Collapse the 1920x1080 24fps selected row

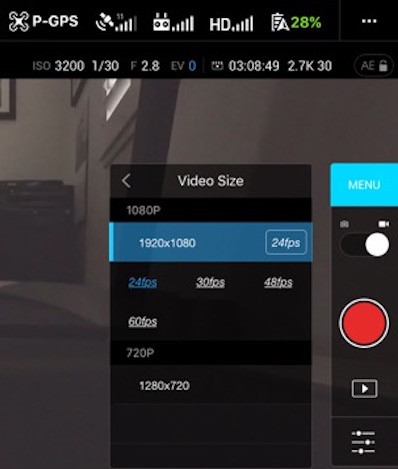click(x=211, y=242)
